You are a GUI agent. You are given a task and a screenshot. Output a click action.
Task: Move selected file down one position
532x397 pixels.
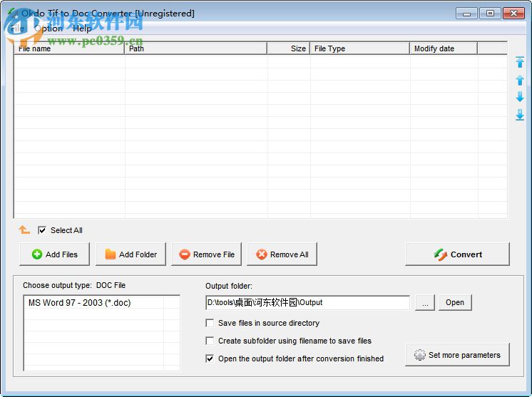(519, 97)
